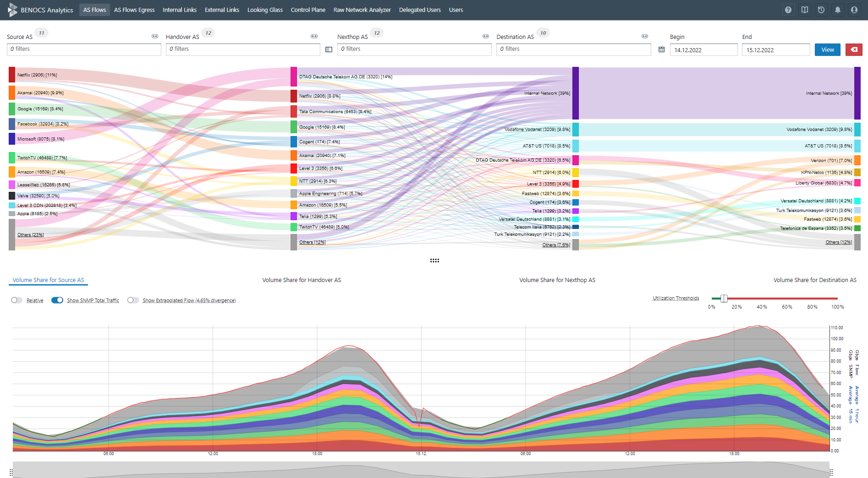Click the Others [23%] source link
868x478 pixels.
[31, 235]
